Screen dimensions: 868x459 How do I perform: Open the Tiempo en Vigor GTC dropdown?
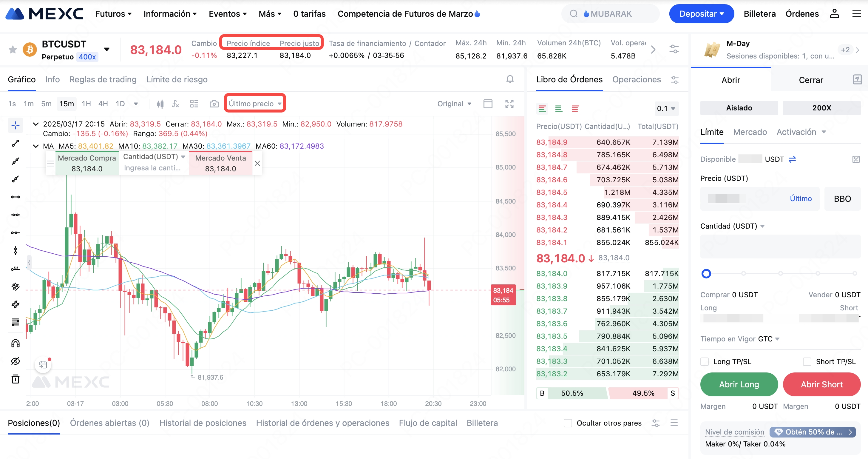point(769,339)
